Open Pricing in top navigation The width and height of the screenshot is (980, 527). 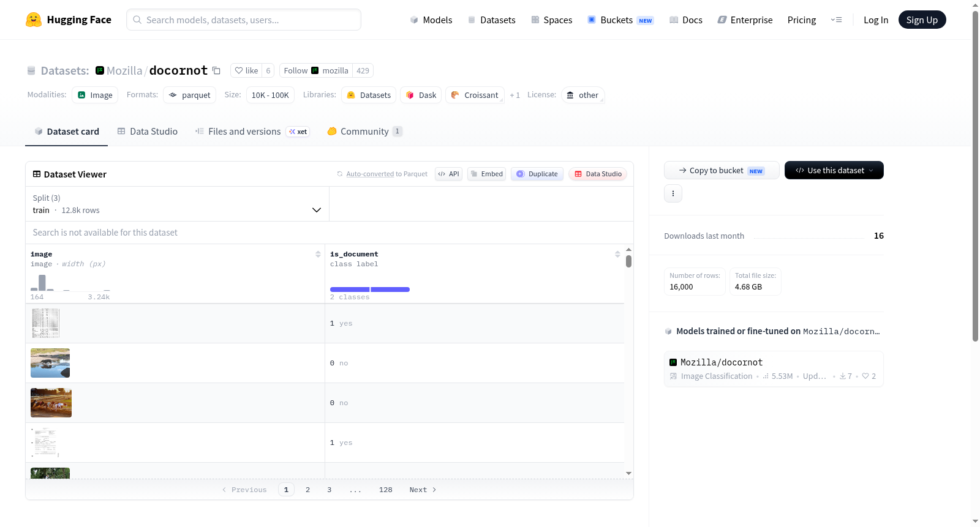(802, 20)
